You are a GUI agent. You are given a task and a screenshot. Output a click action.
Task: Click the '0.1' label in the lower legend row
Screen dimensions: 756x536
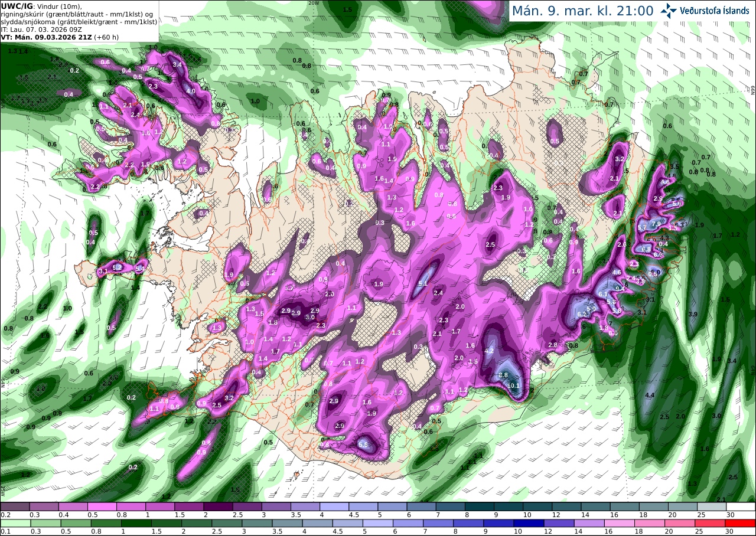click(5, 531)
